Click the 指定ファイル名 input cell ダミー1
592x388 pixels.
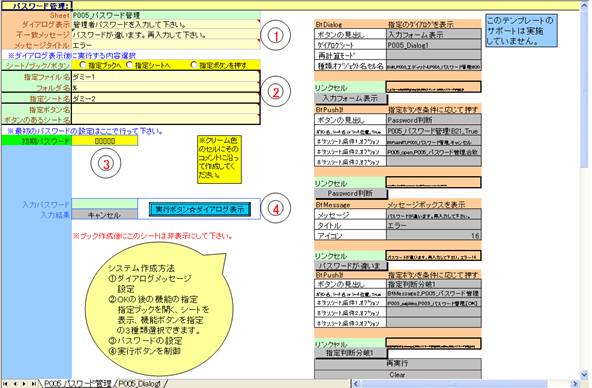pos(165,77)
